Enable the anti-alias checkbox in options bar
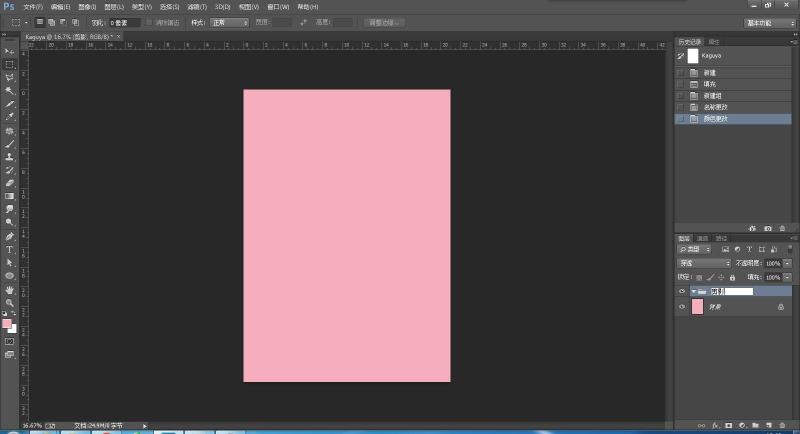 point(149,22)
